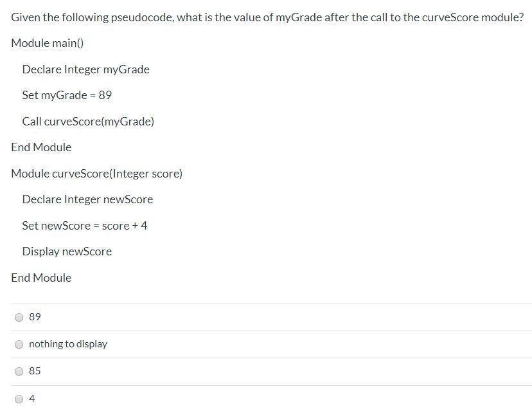Click the answer label text '85'
This screenshot has width=532, height=420.
pyautogui.click(x=35, y=370)
